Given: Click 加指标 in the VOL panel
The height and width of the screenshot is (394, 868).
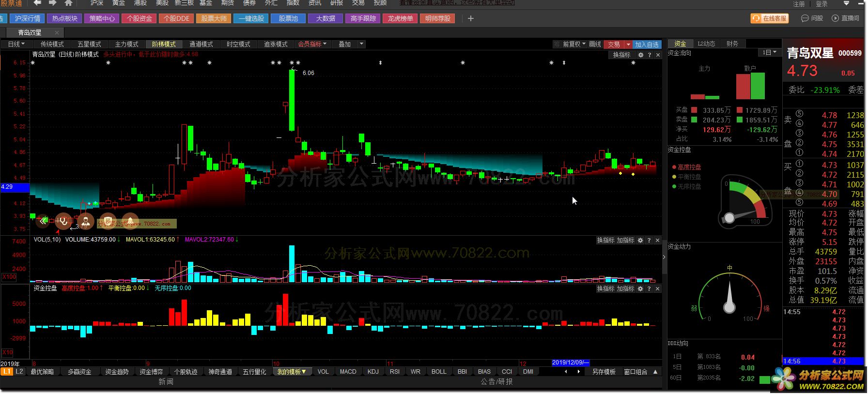Looking at the screenshot, I should click(625, 240).
